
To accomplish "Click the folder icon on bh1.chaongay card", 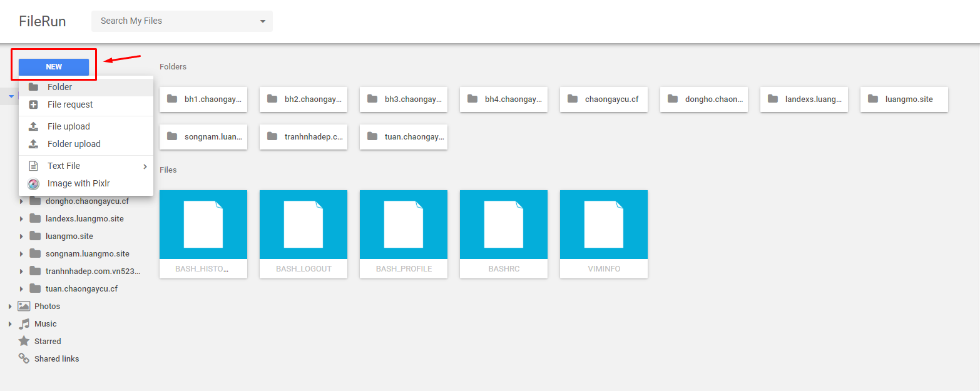I will tap(172, 99).
